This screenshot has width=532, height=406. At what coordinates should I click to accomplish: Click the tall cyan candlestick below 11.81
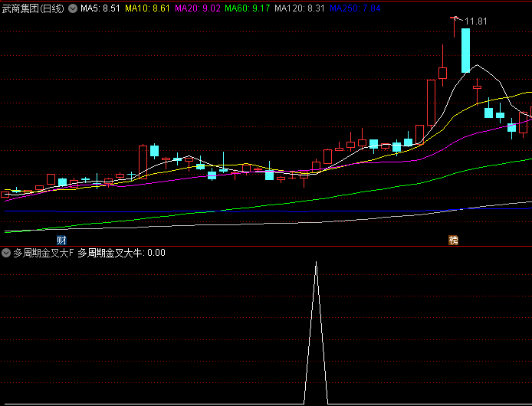point(465,51)
